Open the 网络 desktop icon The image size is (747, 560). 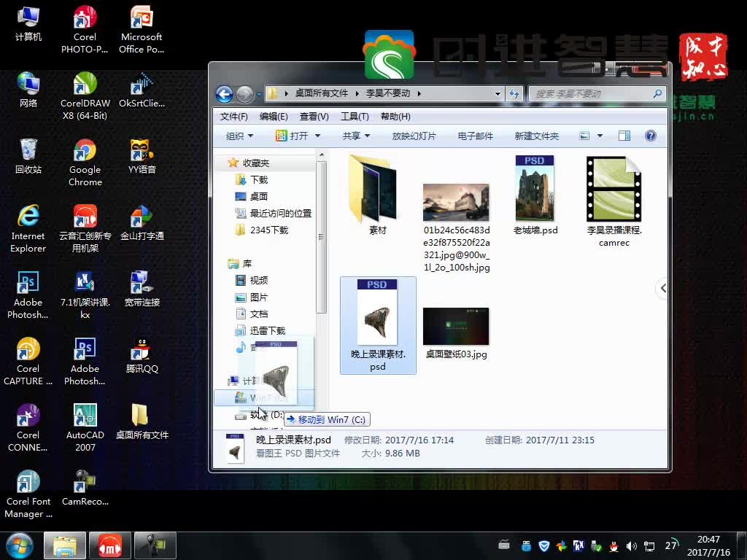point(28,90)
